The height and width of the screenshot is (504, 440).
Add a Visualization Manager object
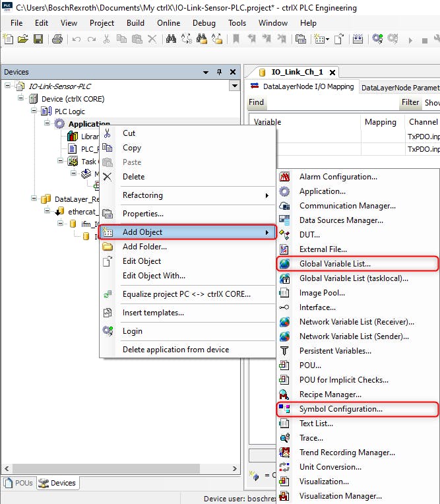[x=358, y=496]
